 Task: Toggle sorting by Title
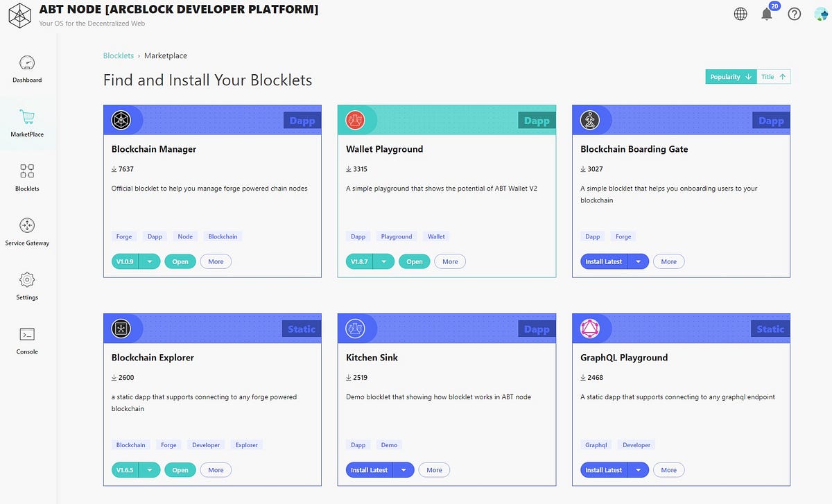click(x=774, y=76)
